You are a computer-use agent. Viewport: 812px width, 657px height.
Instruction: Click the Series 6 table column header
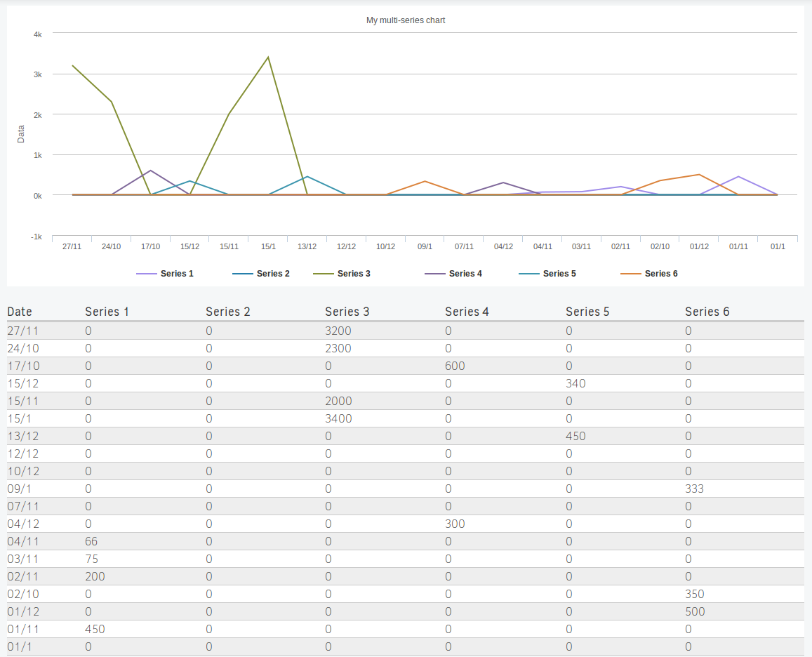[707, 312]
